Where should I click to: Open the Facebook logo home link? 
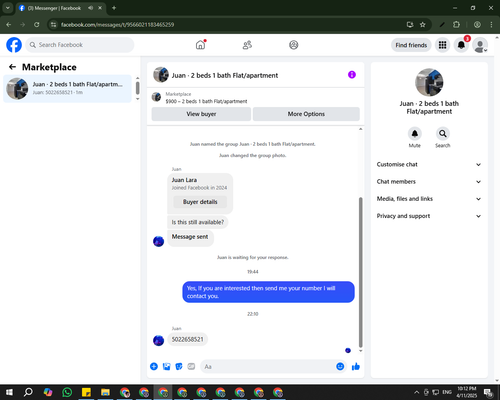point(14,45)
